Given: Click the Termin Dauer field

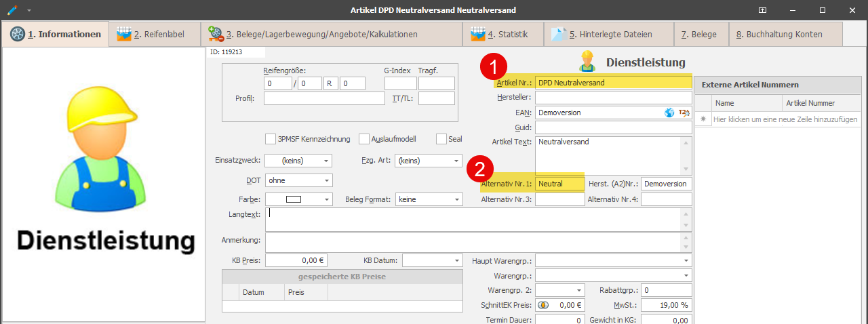Looking at the screenshot, I should click(x=559, y=320).
